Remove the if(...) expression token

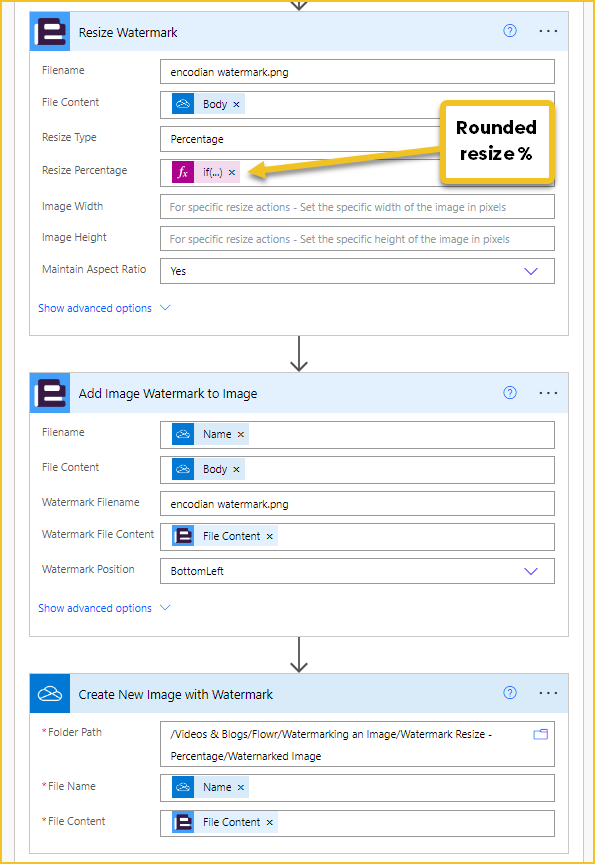[232, 172]
